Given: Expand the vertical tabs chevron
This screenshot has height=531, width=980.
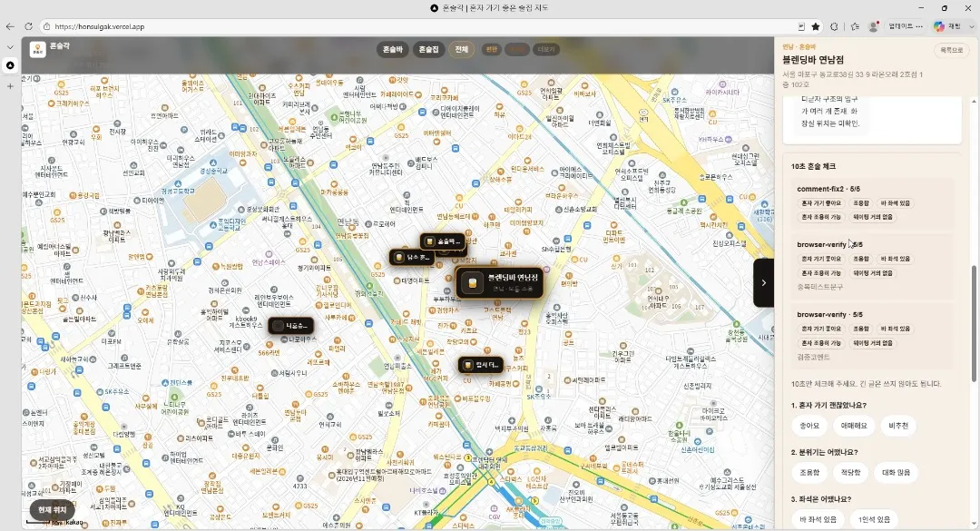Looking at the screenshot, I should pos(10,47).
